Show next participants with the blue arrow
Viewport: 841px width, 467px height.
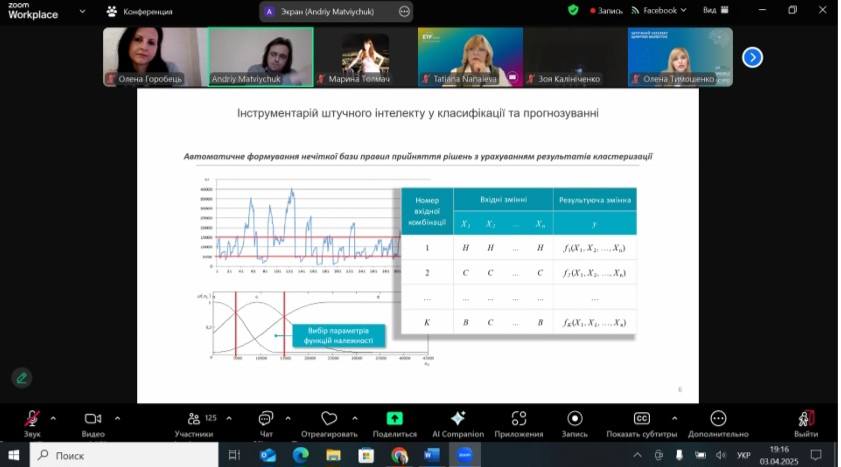pyautogui.click(x=752, y=57)
